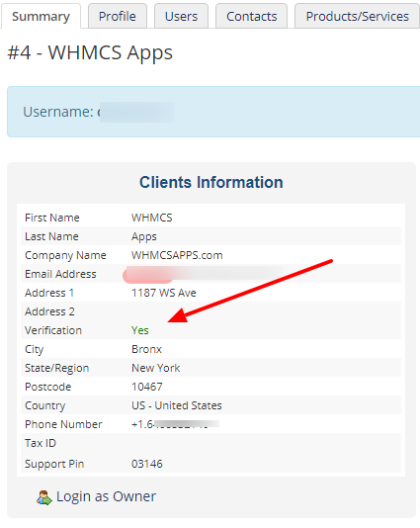The image size is (420, 528).
Task: Select the First Name value WHMCS
Action: point(152,218)
